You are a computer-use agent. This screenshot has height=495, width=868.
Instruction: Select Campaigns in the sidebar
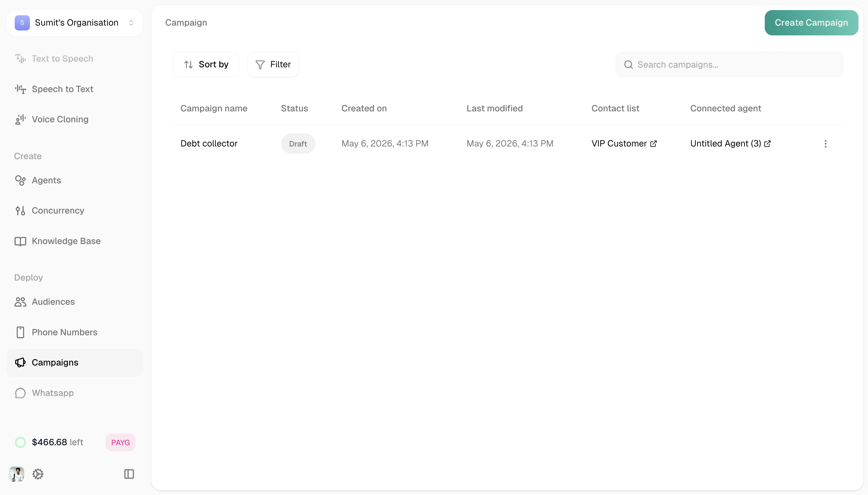tap(75, 362)
